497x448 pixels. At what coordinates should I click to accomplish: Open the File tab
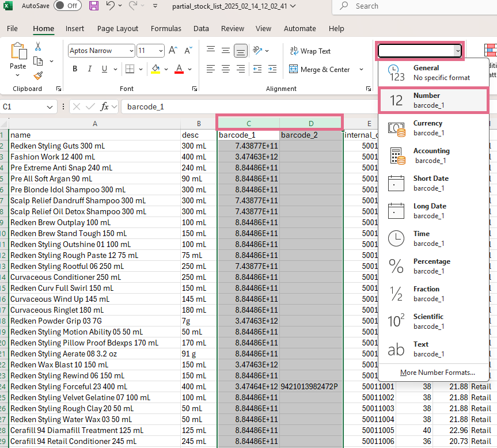pos(12,29)
